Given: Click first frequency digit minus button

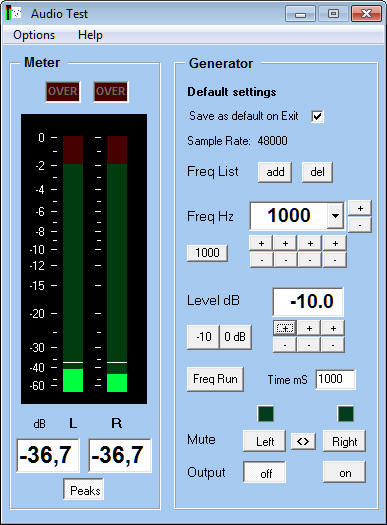Looking at the screenshot, I should pyautogui.click(x=261, y=259).
